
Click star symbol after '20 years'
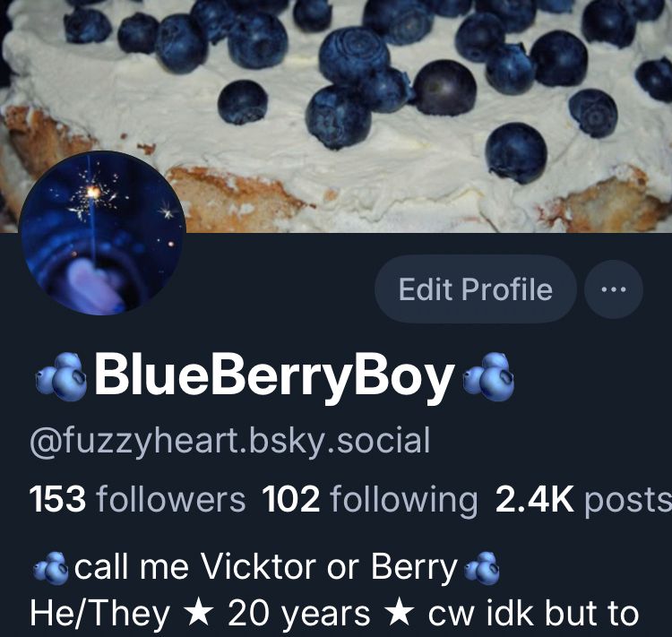(399, 613)
